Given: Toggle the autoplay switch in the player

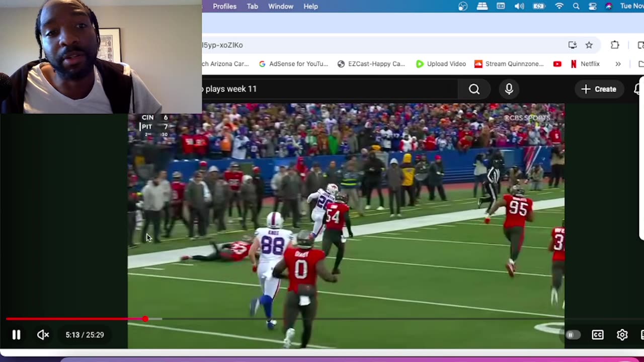Looking at the screenshot, I should tap(572, 335).
